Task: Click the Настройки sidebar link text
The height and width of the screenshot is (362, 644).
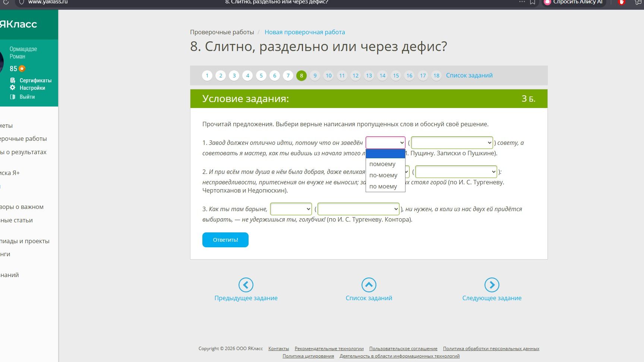Action: [32, 88]
